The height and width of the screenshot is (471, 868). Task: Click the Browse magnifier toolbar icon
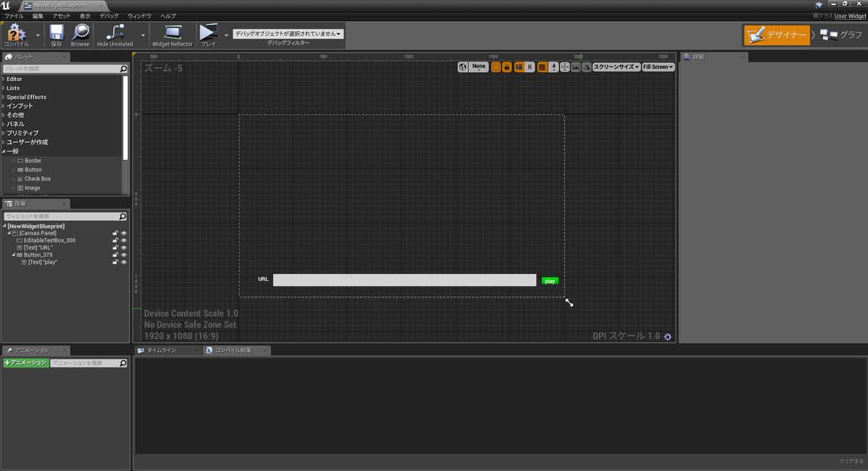tap(80, 34)
